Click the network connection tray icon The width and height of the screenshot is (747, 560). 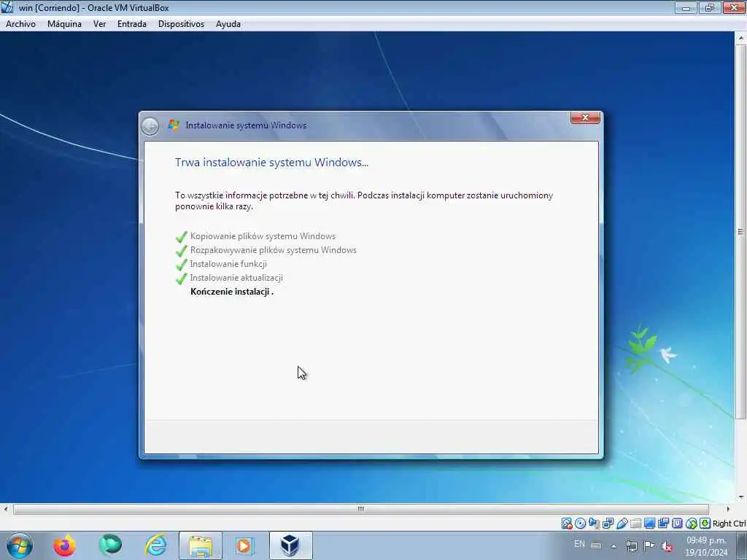coord(631,546)
